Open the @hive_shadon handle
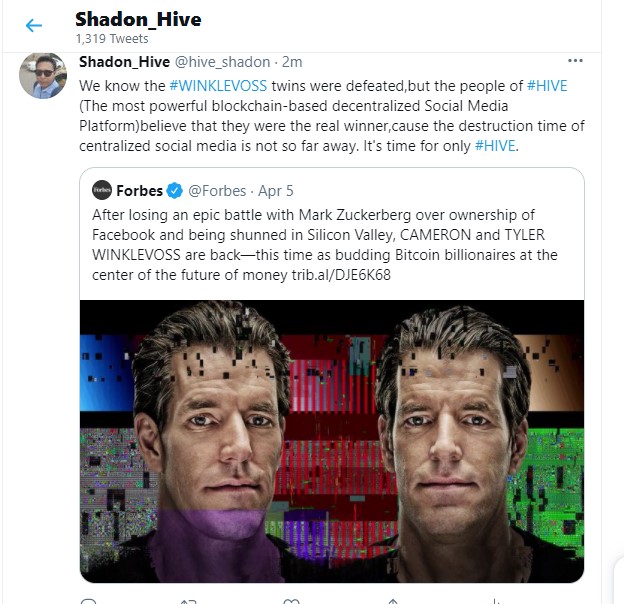The image size is (624, 604). coord(222,62)
